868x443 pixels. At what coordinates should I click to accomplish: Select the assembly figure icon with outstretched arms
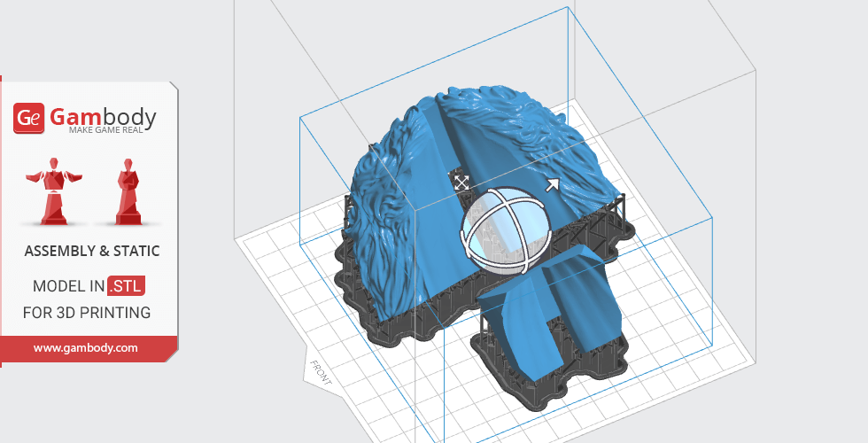[55, 191]
